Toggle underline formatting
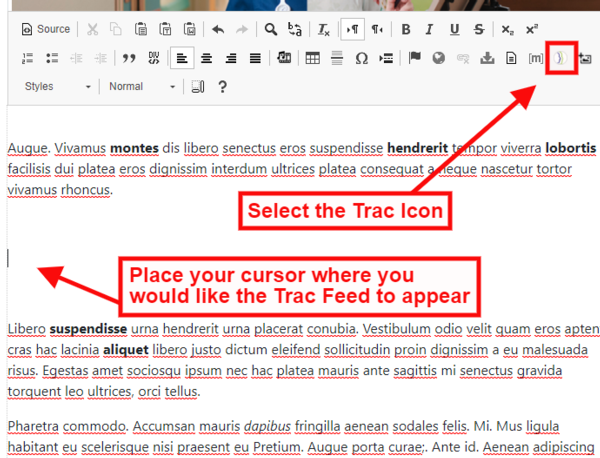The width and height of the screenshot is (600, 458). [454, 29]
